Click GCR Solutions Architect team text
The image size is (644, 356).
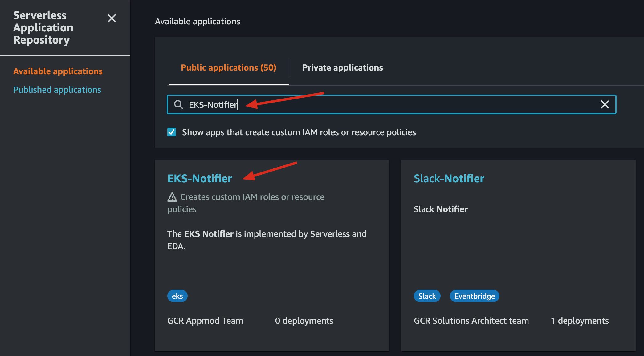pyautogui.click(x=471, y=321)
